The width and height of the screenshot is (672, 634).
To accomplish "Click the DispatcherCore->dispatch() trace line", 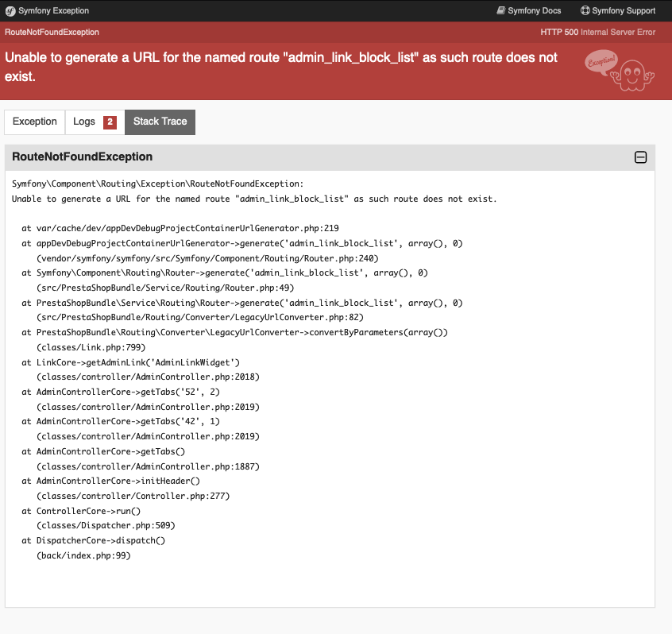I will 94,540.
